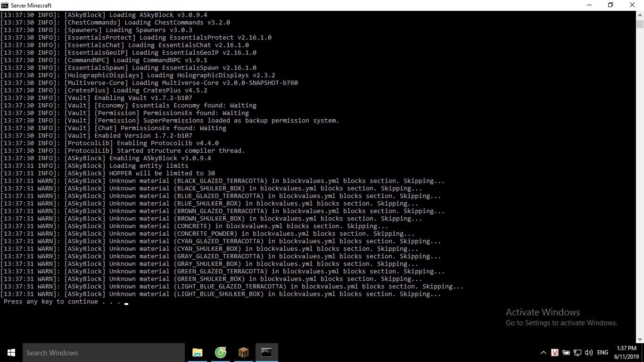The width and height of the screenshot is (644, 362).
Task: Click 'Loading EssentialsGeoIP v2.16.1.0' text
Action: click(194, 53)
